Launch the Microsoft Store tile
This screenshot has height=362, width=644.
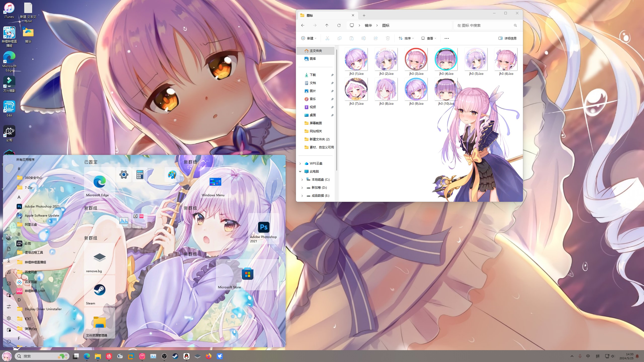(x=247, y=275)
